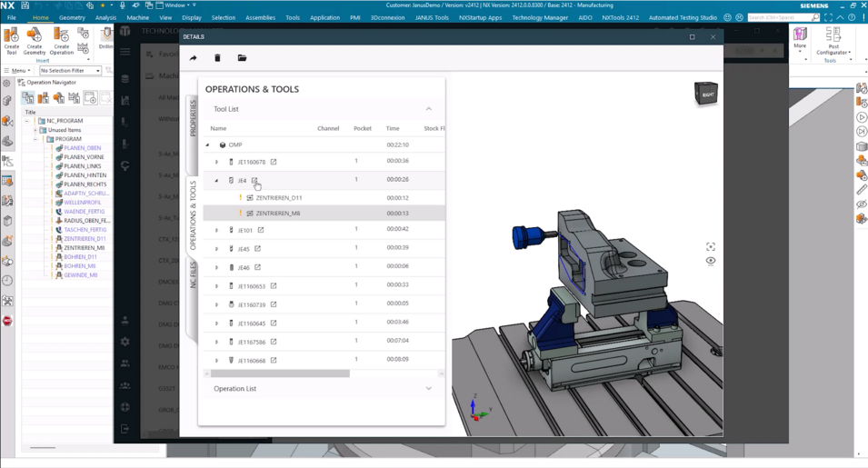Viewport: 868px width, 468px height.
Task: Select BOHREN_D11 in Operation Navigator
Action: pyautogui.click(x=80, y=256)
